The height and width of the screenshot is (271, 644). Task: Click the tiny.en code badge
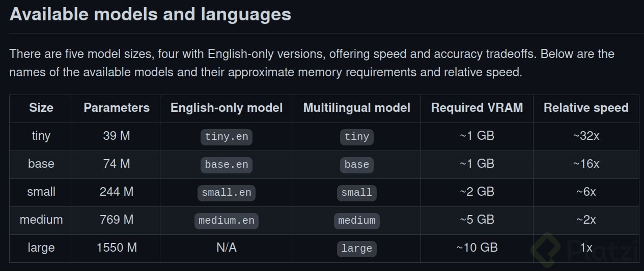[227, 136]
